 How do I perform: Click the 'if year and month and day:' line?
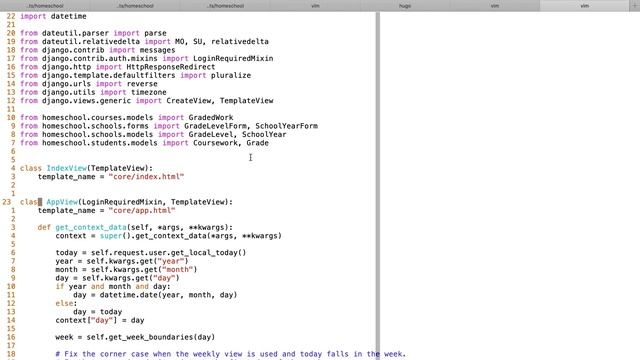tap(113, 287)
